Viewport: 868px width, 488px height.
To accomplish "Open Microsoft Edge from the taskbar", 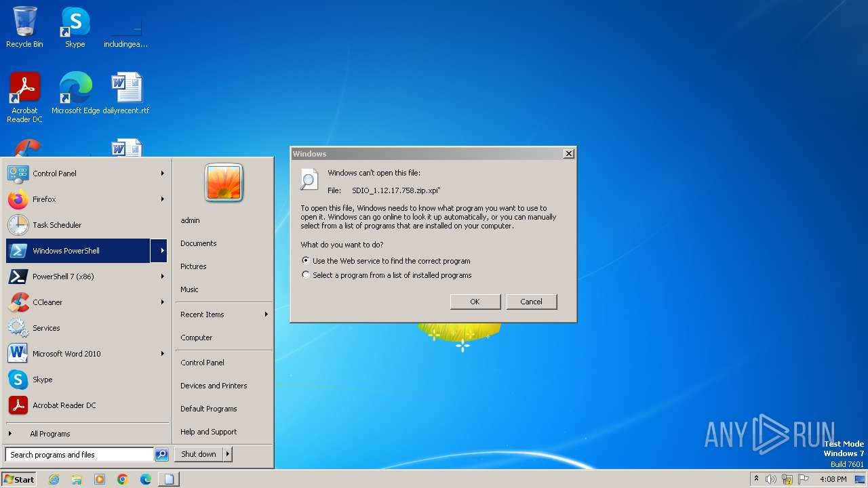I will click(x=146, y=479).
